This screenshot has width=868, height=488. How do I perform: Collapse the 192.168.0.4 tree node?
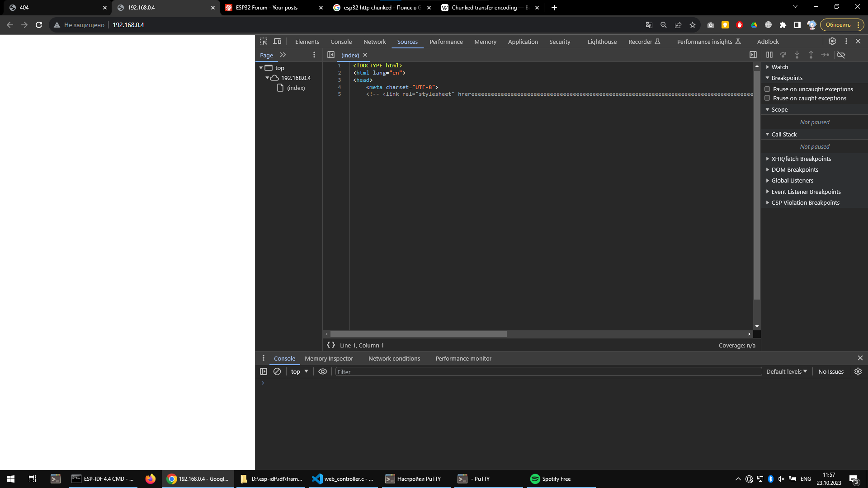pyautogui.click(x=267, y=78)
